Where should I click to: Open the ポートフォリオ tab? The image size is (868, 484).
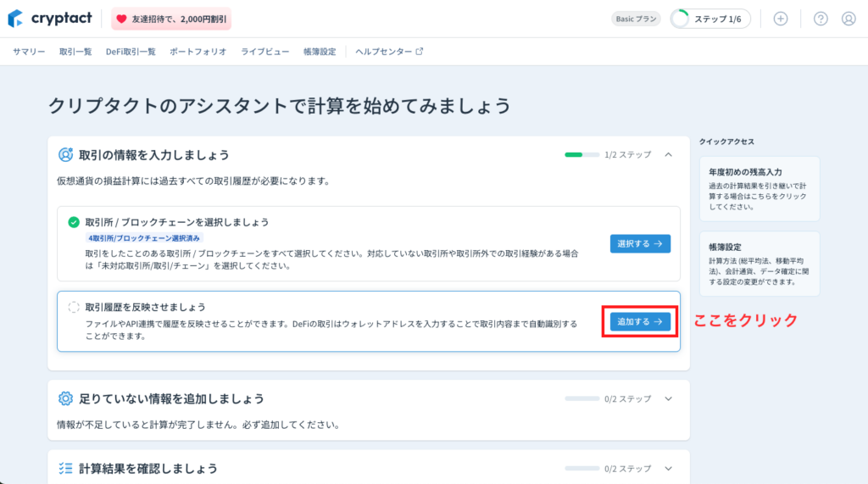click(x=198, y=52)
